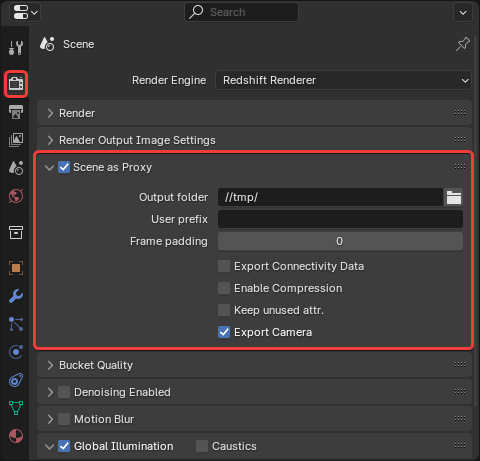The image size is (480, 461).
Task: Open the options dropdown beside search
Action: (463, 13)
